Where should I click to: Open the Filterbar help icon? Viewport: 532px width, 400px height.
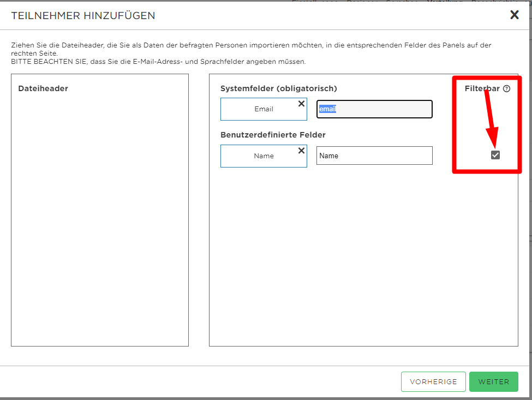coord(506,88)
